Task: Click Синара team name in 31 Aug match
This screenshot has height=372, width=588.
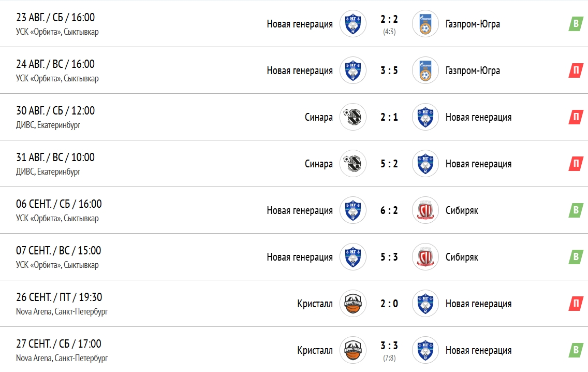Action: pos(319,164)
